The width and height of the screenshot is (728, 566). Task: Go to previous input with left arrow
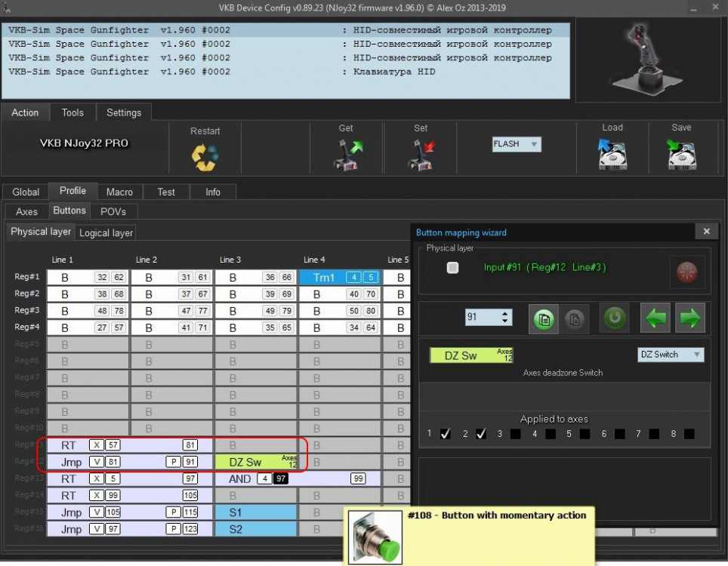pos(654,318)
